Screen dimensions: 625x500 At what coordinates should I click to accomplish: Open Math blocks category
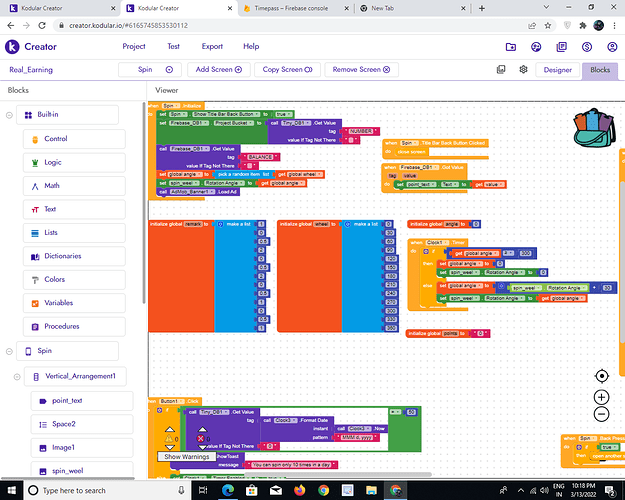(74, 186)
